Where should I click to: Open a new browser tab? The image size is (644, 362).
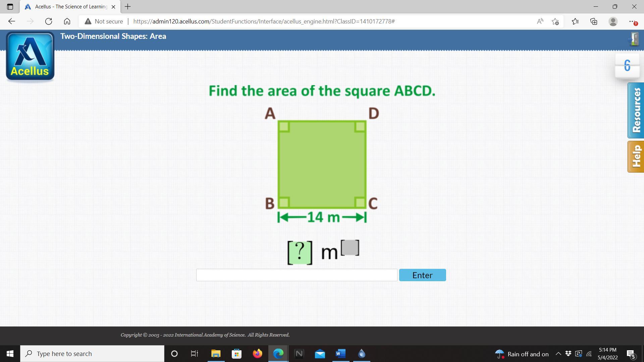pyautogui.click(x=128, y=7)
